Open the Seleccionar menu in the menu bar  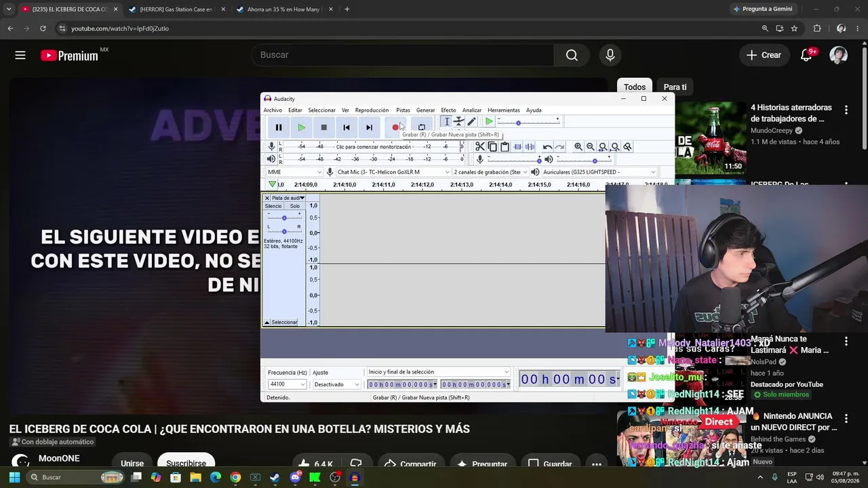(321, 110)
